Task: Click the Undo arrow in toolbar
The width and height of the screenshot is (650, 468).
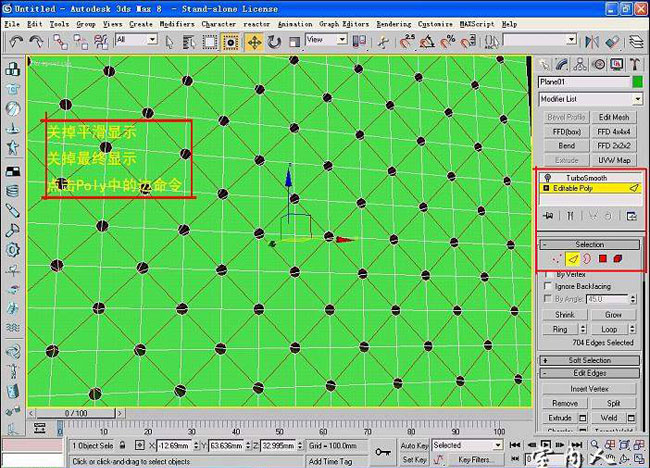Action: [16, 41]
